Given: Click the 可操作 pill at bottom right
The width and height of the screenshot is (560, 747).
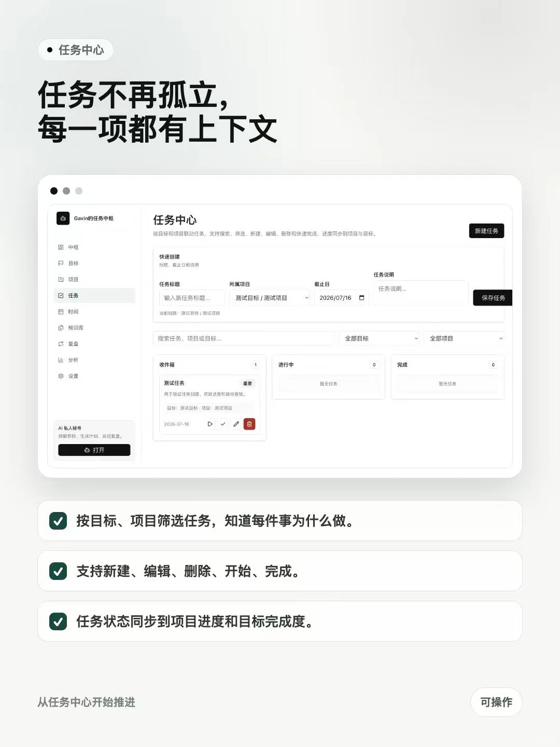Looking at the screenshot, I should 496,702.
